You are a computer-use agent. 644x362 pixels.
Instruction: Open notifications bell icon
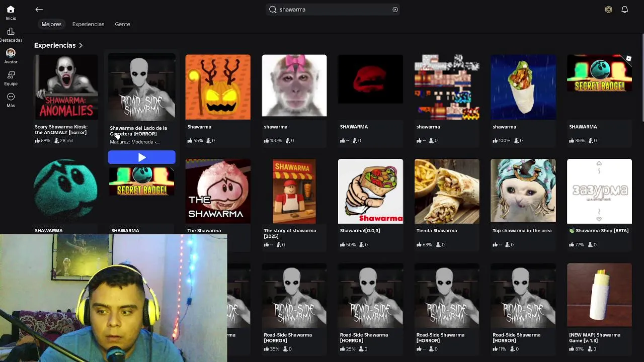[624, 10]
